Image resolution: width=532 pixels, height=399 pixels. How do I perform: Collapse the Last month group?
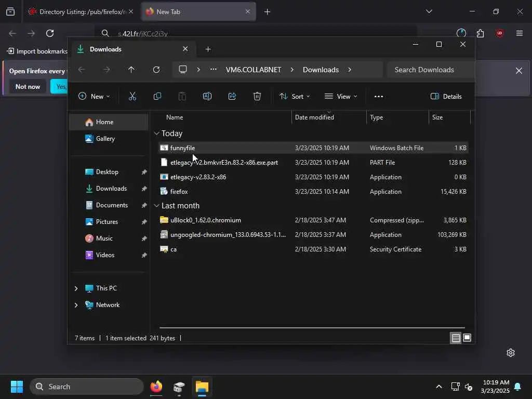(x=156, y=206)
